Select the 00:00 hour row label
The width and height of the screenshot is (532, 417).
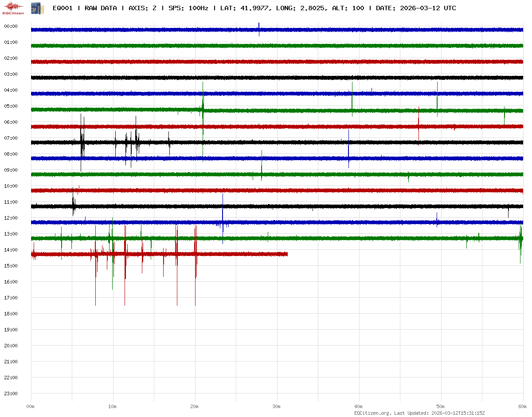11,26
